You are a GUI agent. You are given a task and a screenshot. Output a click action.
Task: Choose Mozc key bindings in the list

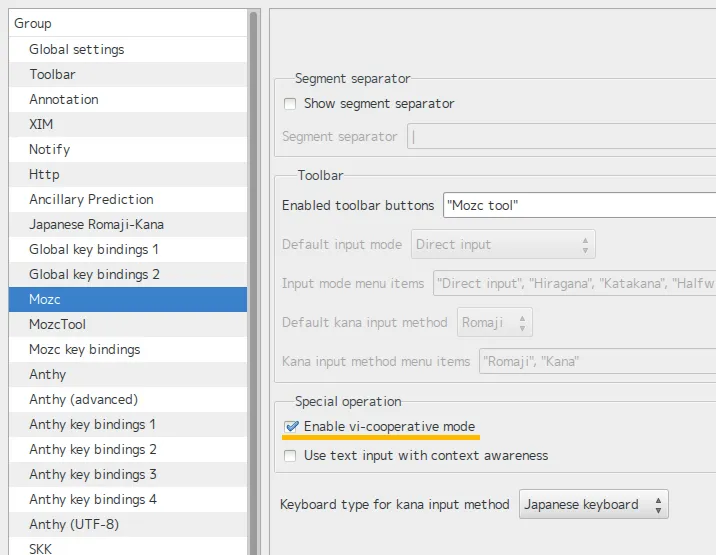tap(85, 350)
